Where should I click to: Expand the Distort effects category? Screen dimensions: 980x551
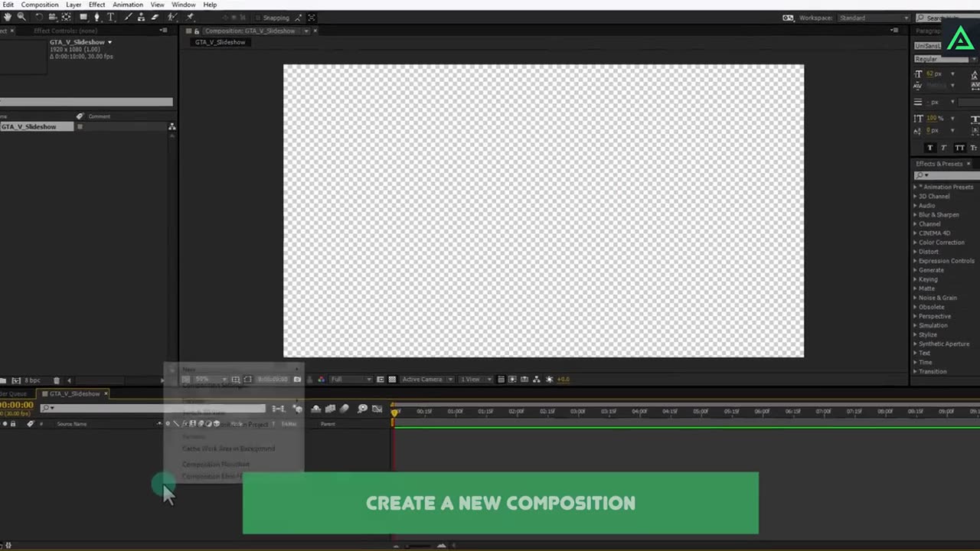click(x=915, y=251)
